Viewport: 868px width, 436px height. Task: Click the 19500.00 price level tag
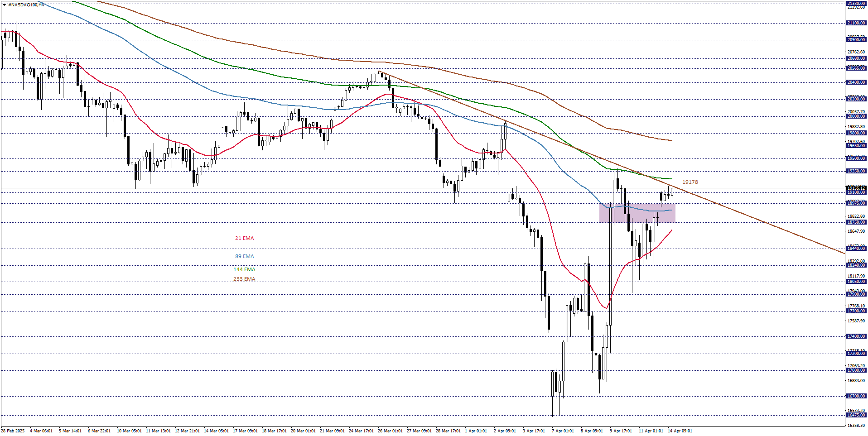tap(856, 158)
